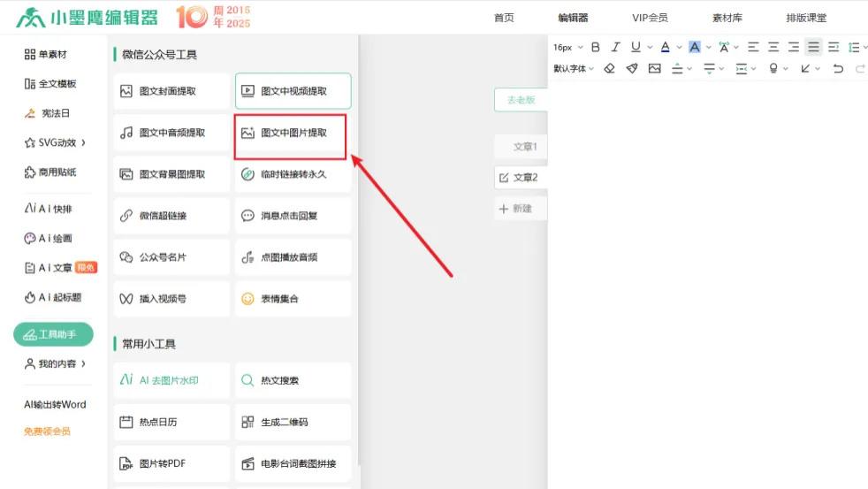Apply bold formatting with the B icon
The height and width of the screenshot is (489, 868).
pos(596,47)
